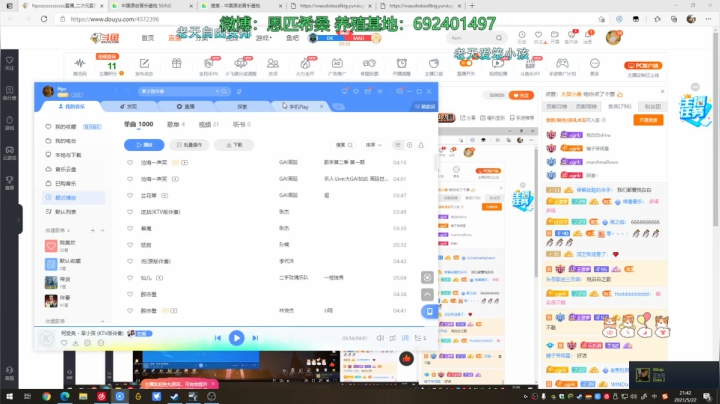Viewport: 720px width, 404px height.
Task: Open a new browser tab with plus
Action: click(x=472, y=6)
